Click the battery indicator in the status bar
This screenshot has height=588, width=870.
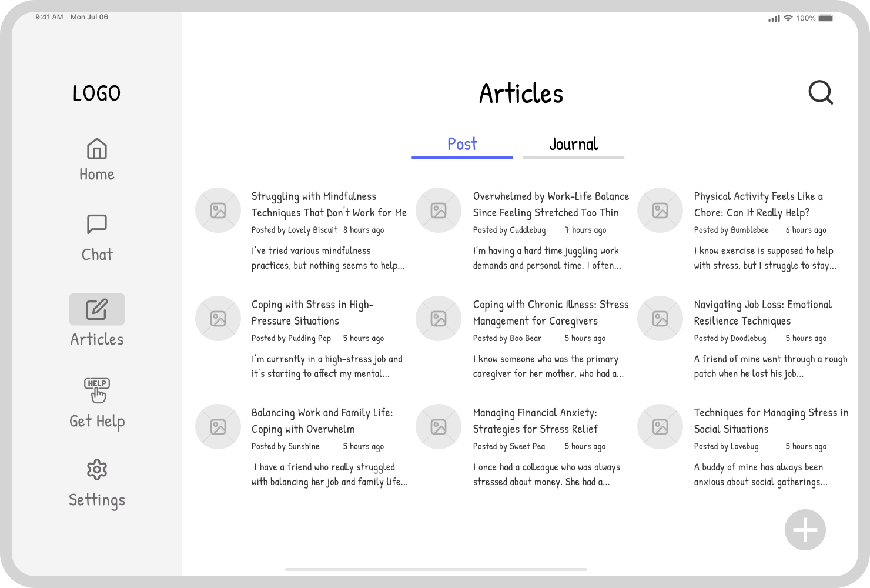pos(824,18)
